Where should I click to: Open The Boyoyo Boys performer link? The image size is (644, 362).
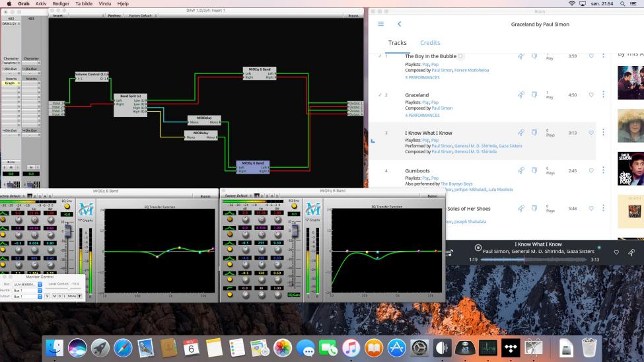(456, 184)
